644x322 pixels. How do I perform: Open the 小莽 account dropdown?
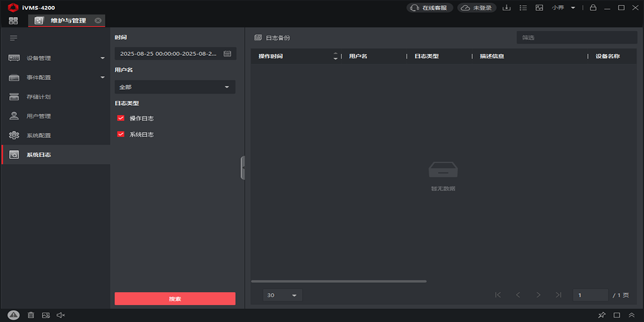point(563,8)
